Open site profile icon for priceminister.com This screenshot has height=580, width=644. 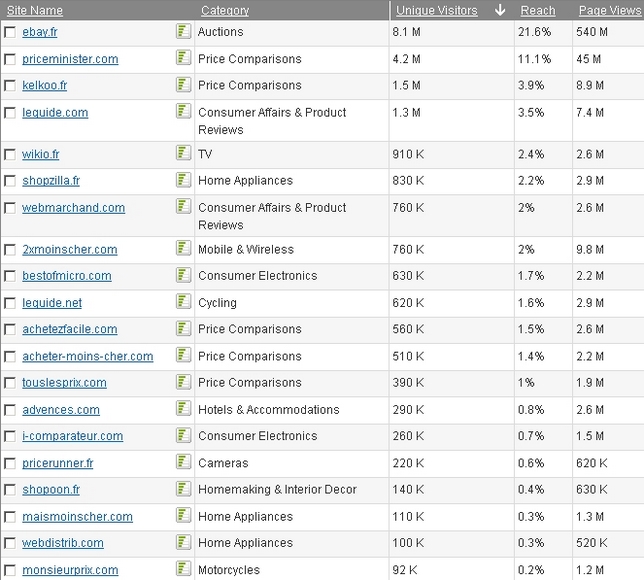pos(183,58)
